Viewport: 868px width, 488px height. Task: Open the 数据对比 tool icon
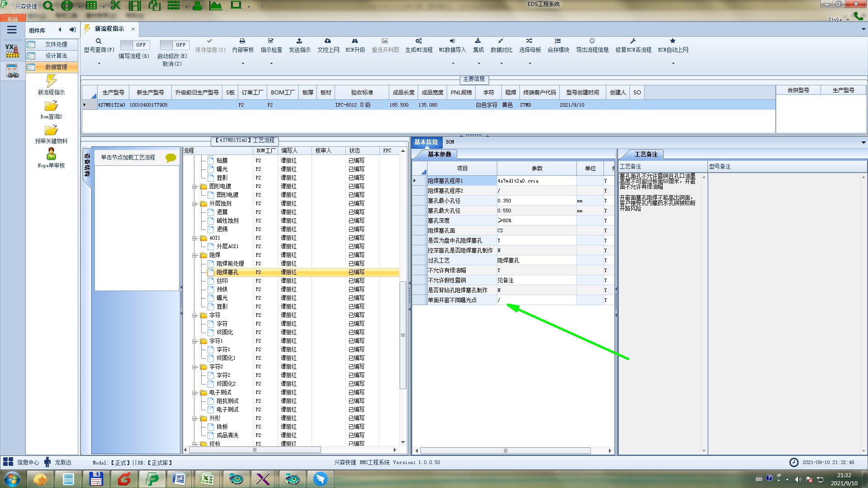(501, 41)
